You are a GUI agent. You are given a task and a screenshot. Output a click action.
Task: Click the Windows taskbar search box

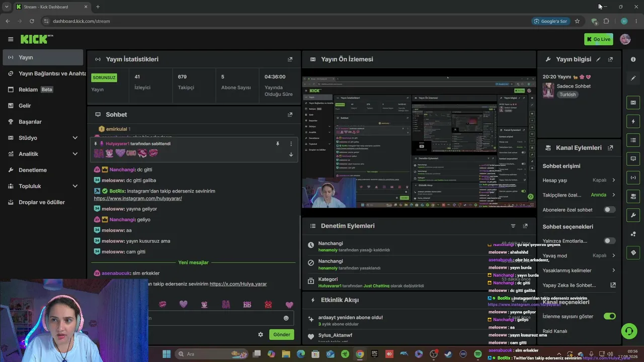tap(210, 354)
